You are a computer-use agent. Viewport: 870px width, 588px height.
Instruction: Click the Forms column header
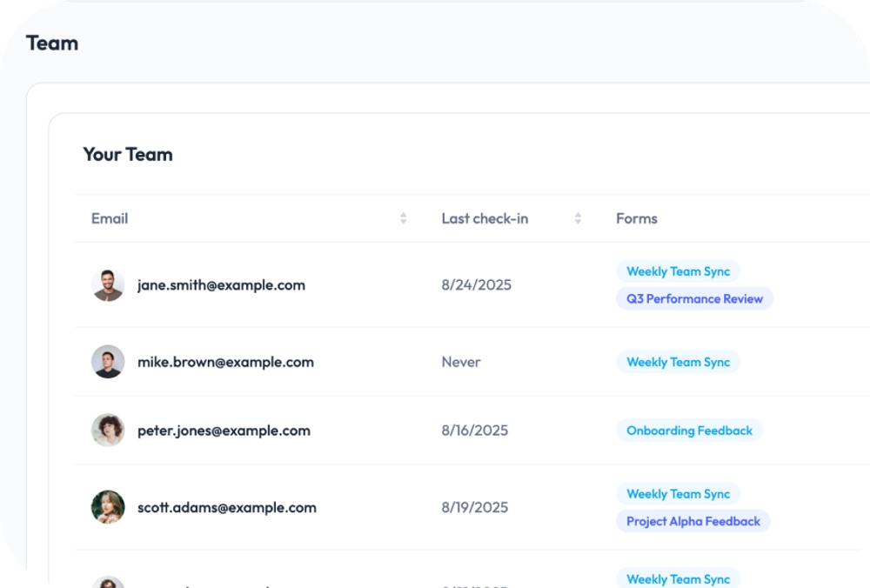click(637, 218)
